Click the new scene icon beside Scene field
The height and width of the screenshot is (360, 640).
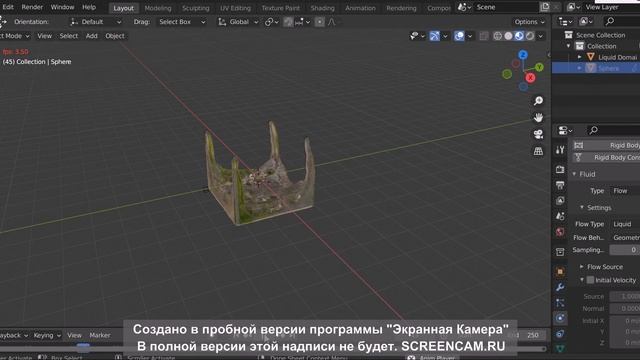click(545, 7)
